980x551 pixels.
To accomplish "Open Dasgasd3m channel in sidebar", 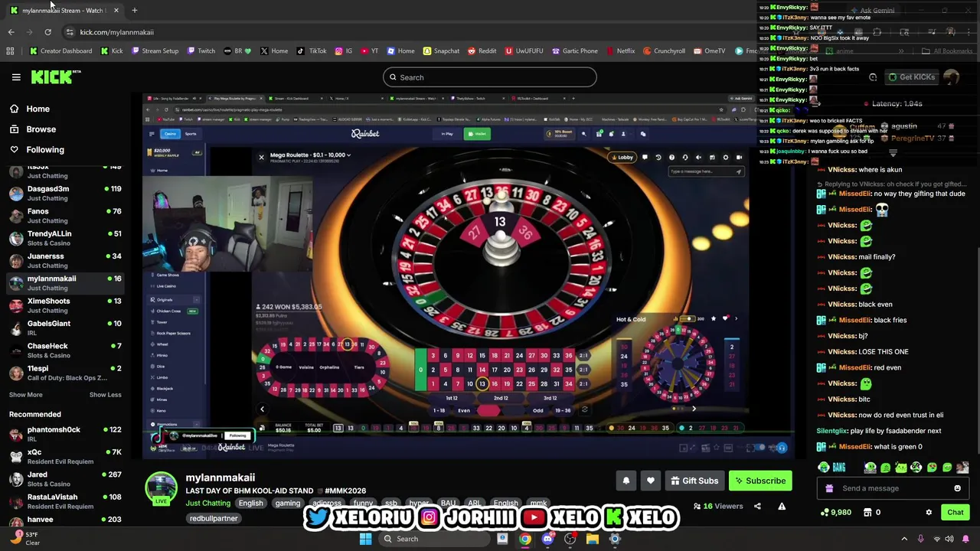I will click(65, 193).
